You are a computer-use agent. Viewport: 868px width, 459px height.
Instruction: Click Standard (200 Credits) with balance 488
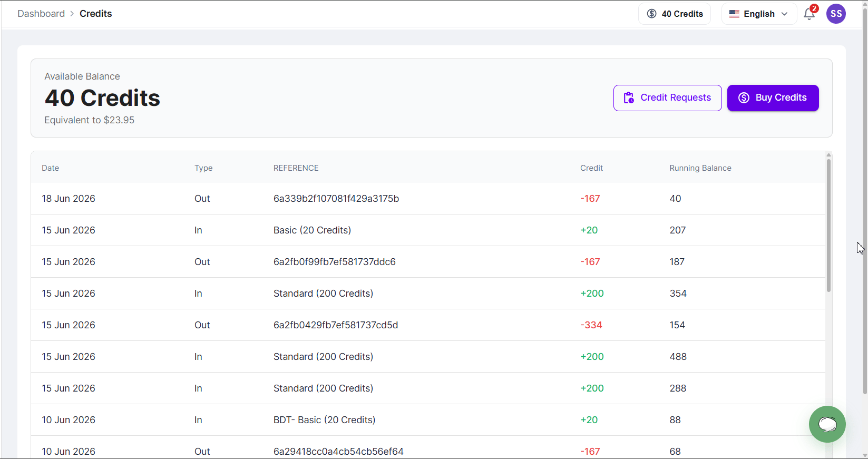click(323, 357)
